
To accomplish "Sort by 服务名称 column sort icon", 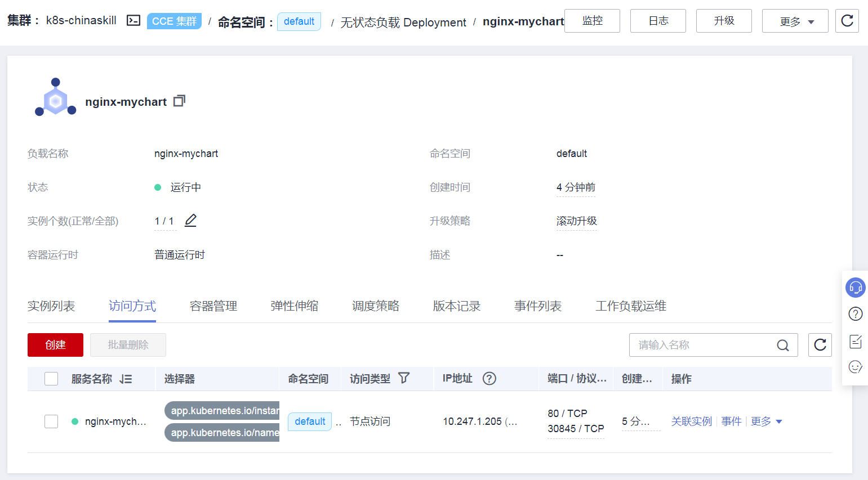I will pyautogui.click(x=126, y=379).
